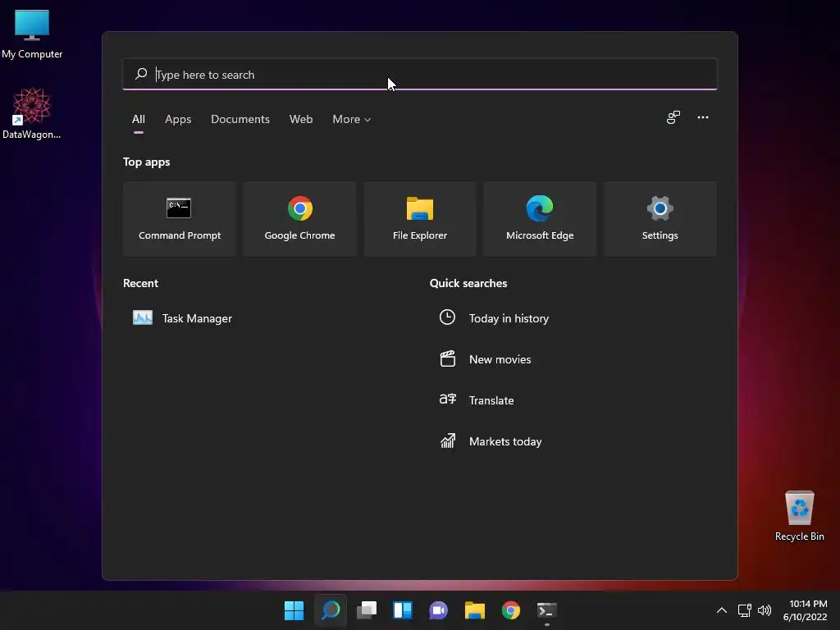Run the Translate quick search
This screenshot has height=630, width=840.
click(491, 400)
